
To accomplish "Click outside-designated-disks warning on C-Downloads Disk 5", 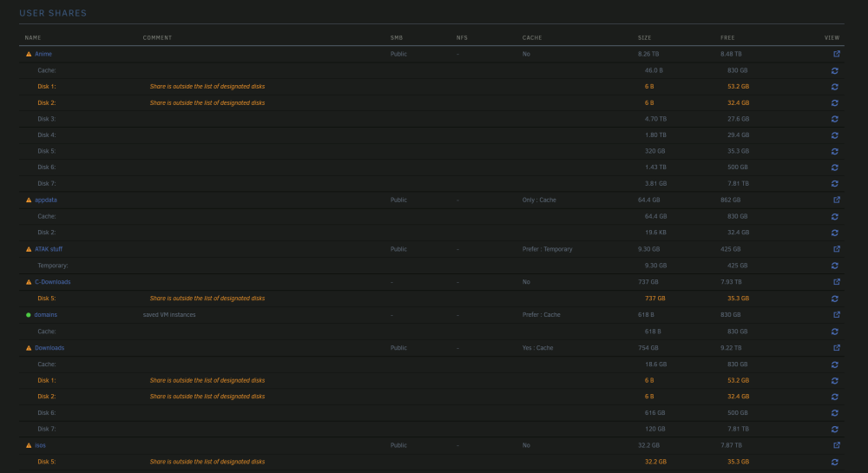I will coord(207,299).
